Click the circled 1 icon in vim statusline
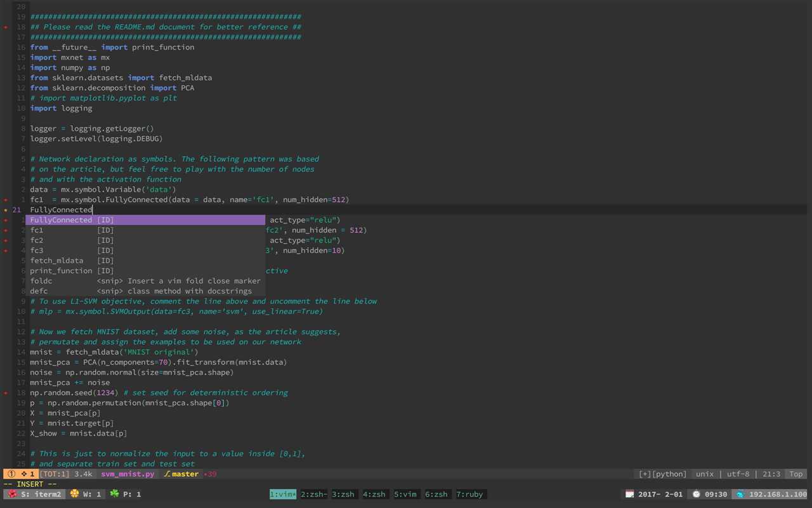Viewport: 812px width, 508px height. (11, 474)
